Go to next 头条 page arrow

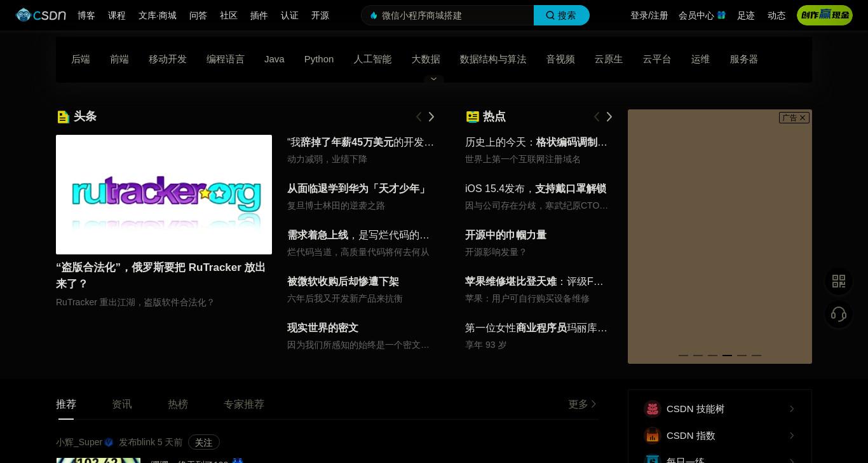(x=431, y=116)
